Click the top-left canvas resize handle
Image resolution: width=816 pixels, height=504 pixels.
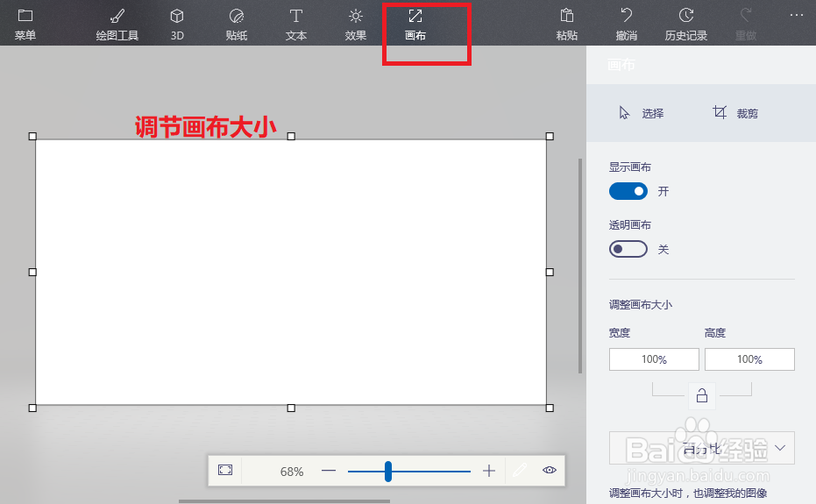32,137
